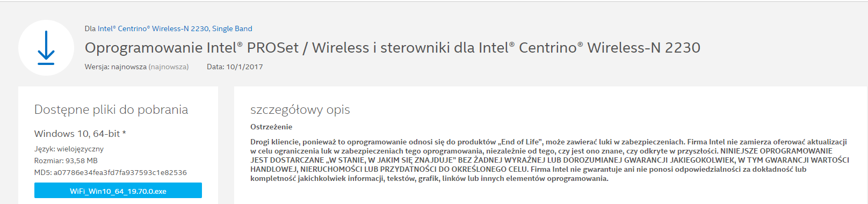Open the Intel Centrino Wireless-N 2230, Single Band link

point(175,28)
